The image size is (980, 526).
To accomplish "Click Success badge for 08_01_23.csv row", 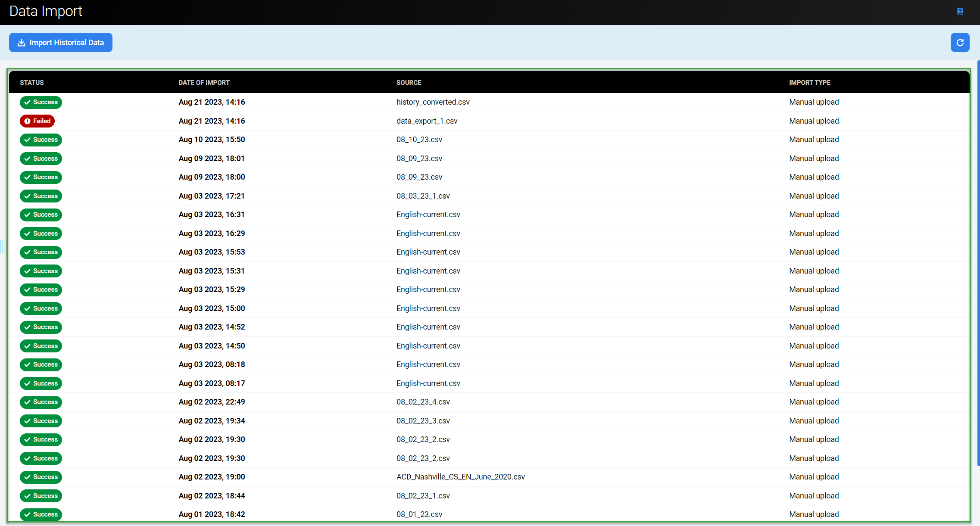I will point(41,514).
